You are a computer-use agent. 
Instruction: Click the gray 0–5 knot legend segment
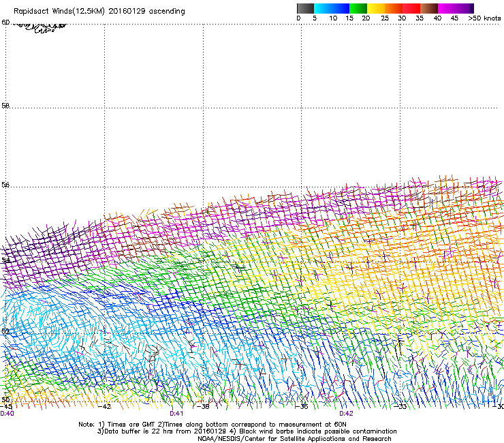[305, 8]
